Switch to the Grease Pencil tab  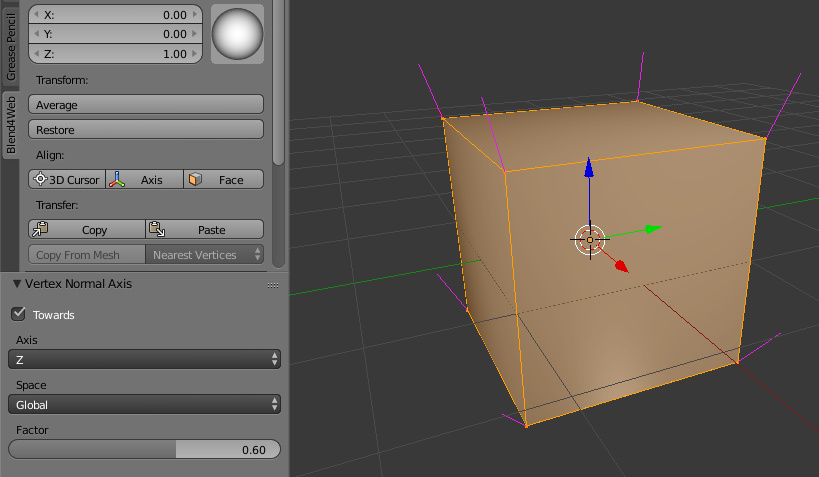11,45
